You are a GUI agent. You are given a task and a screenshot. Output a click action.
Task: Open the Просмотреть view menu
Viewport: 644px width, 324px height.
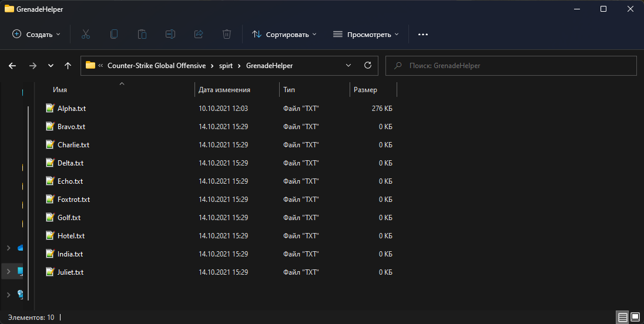point(366,35)
